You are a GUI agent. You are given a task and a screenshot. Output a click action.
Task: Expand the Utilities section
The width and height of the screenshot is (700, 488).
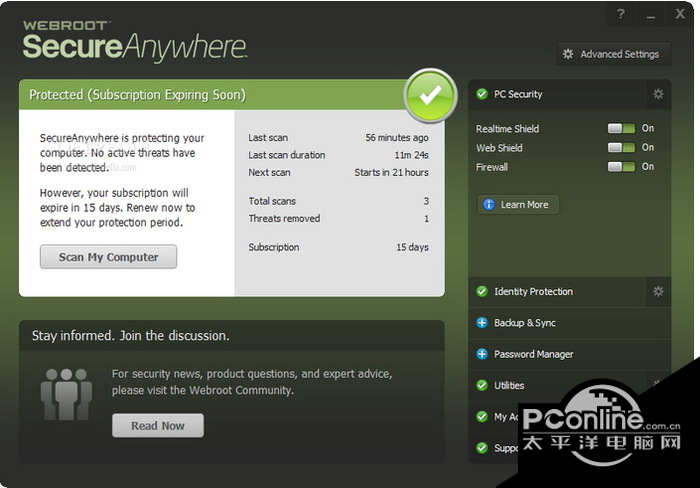(556, 385)
